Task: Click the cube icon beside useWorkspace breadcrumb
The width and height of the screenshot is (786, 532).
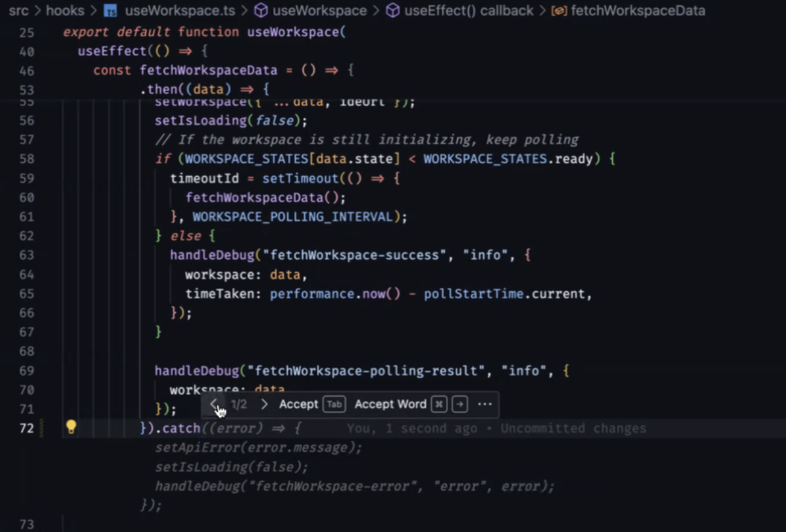Action: click(261, 11)
